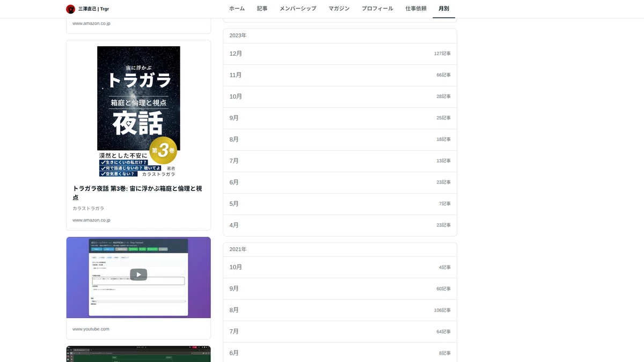Open 2021年 7月 with 64記事
This screenshot has height=362, width=644.
point(340,331)
